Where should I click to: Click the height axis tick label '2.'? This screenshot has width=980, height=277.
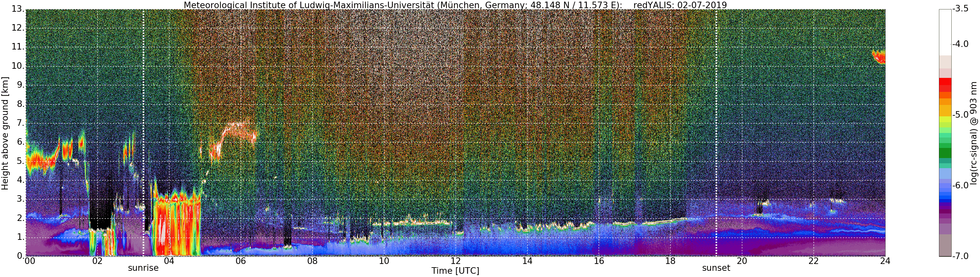click(20, 218)
